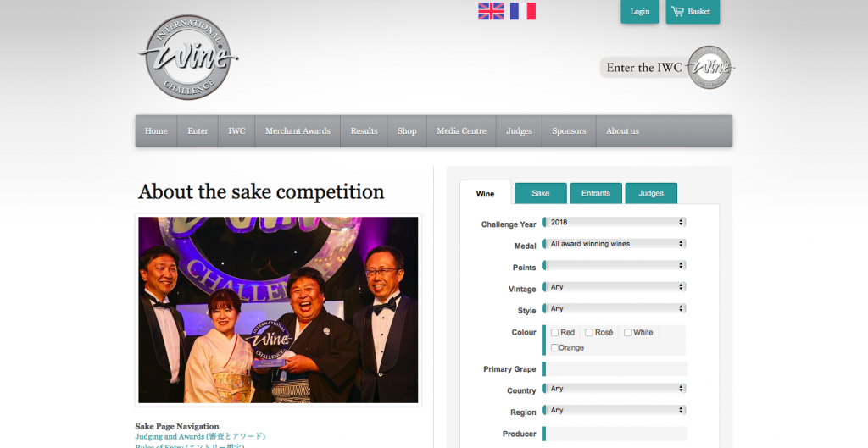Tick the White colour checkbox
This screenshot has width=868, height=448.
628,333
